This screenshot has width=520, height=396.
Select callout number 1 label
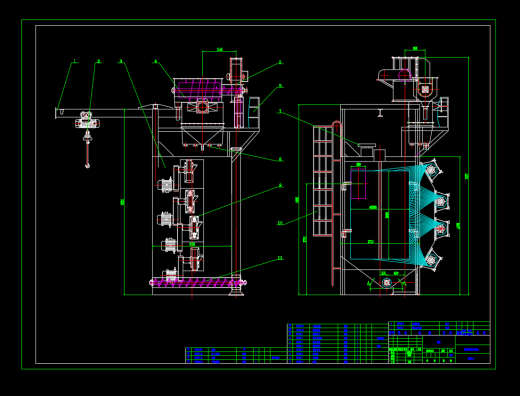(x=74, y=61)
